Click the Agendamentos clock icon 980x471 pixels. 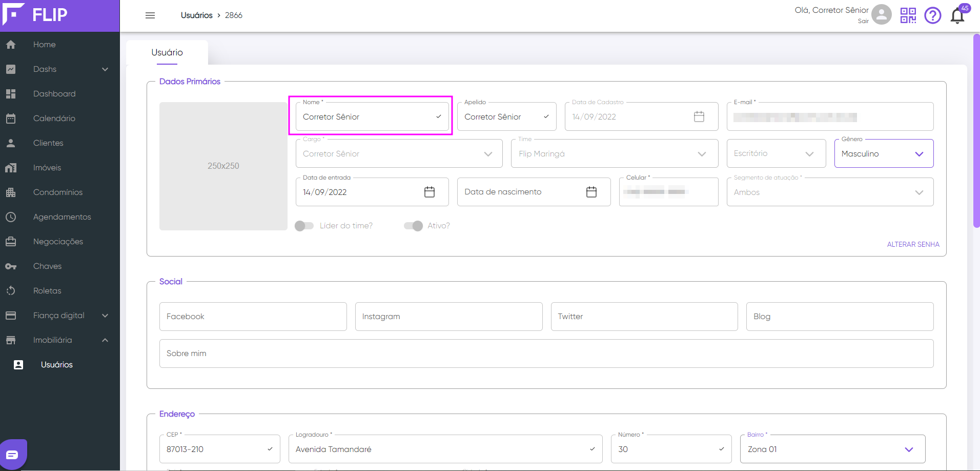[11, 217]
